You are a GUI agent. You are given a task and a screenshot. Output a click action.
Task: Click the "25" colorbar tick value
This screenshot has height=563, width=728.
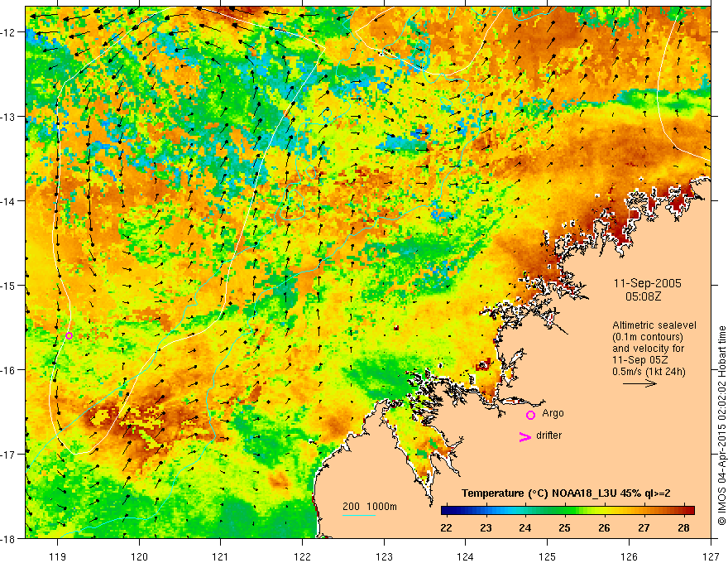(564, 527)
